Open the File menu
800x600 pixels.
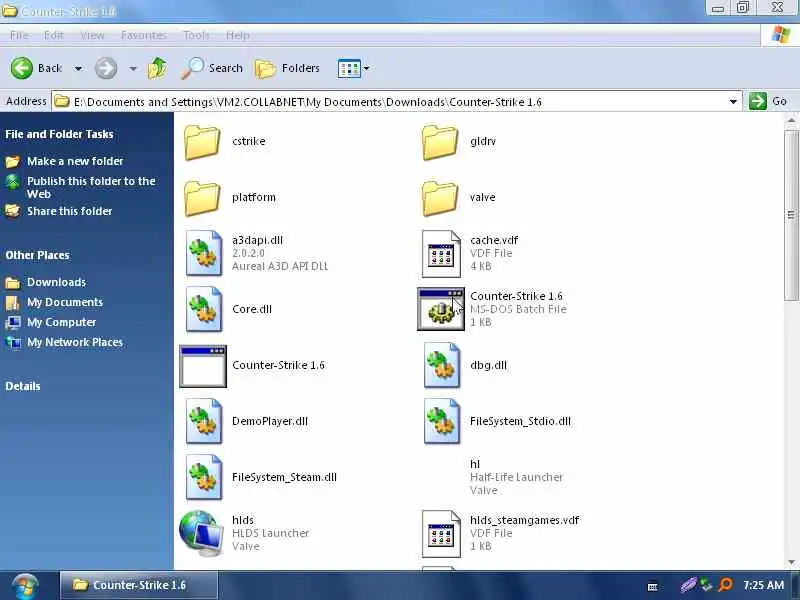pos(19,35)
